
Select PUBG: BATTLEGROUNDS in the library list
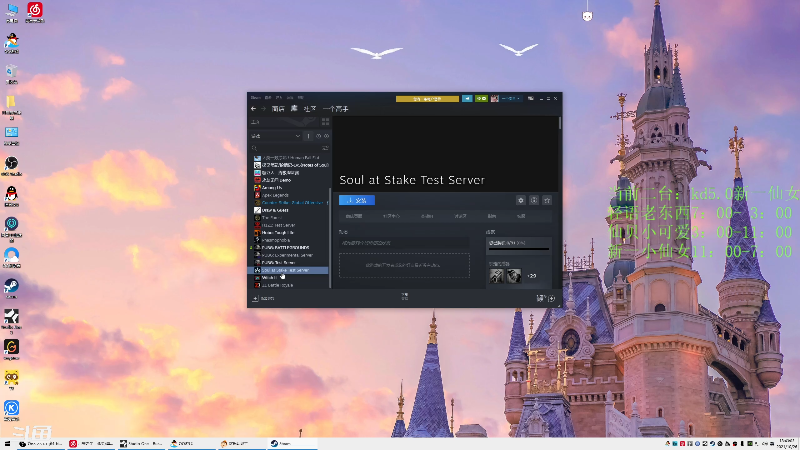click(x=286, y=247)
